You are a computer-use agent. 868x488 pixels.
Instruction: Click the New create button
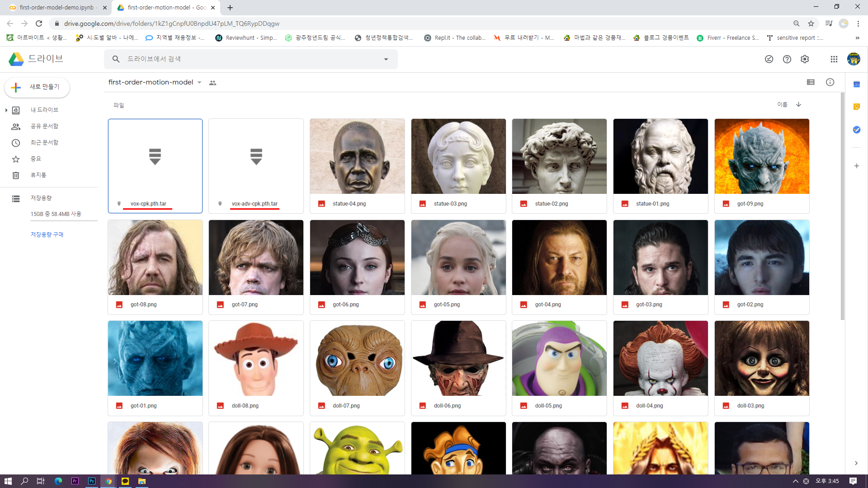pos(37,87)
